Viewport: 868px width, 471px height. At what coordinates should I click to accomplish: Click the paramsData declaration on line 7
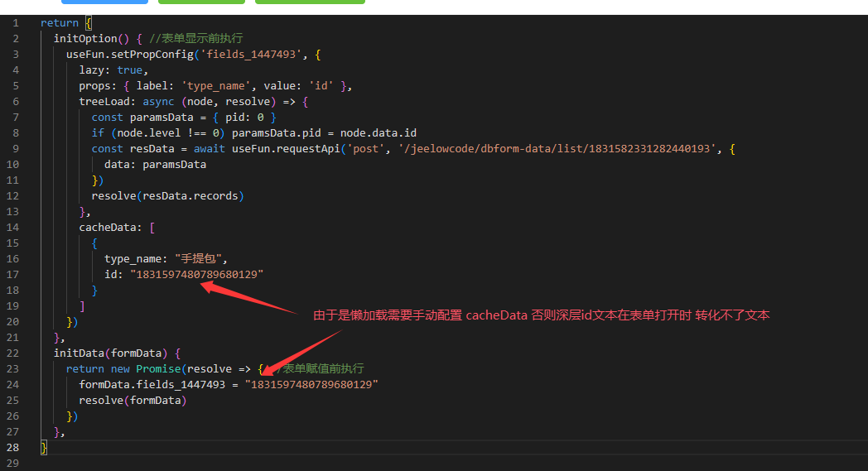coord(162,117)
